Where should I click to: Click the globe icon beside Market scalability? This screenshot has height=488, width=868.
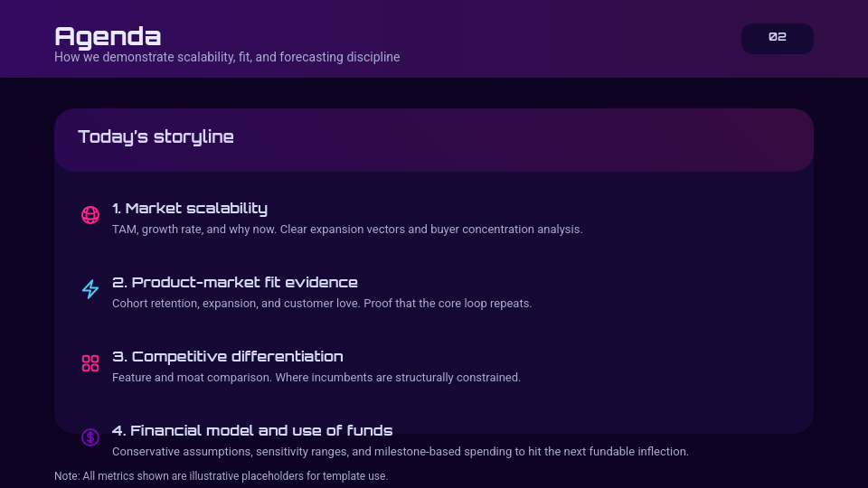[x=90, y=215]
